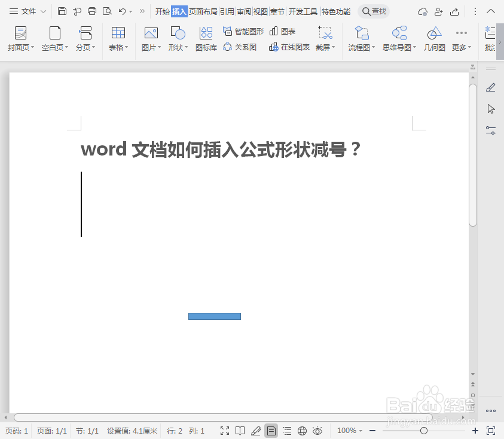Insert a 流程图 flowchart
Viewport: 504px width, 439px height.
[x=361, y=39]
